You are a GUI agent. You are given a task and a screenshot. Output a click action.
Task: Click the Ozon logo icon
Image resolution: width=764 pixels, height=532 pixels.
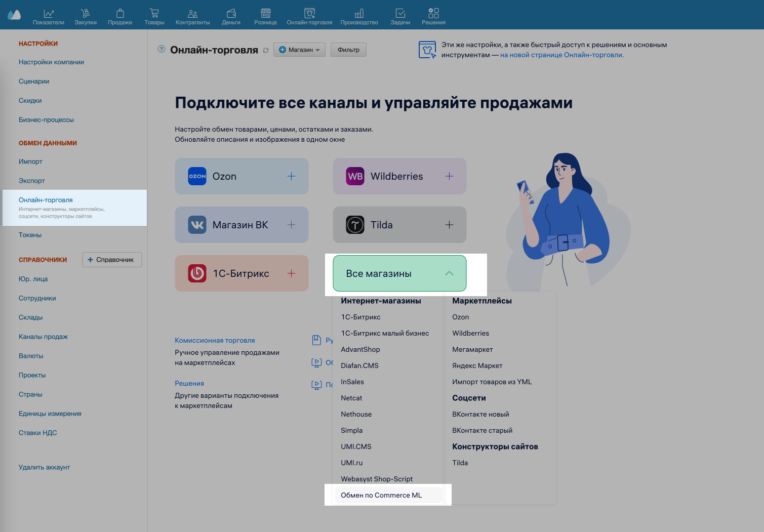[x=197, y=176]
